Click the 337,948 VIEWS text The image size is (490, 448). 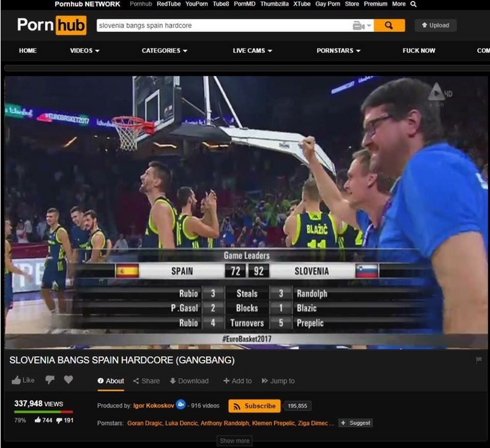pyautogui.click(x=39, y=403)
